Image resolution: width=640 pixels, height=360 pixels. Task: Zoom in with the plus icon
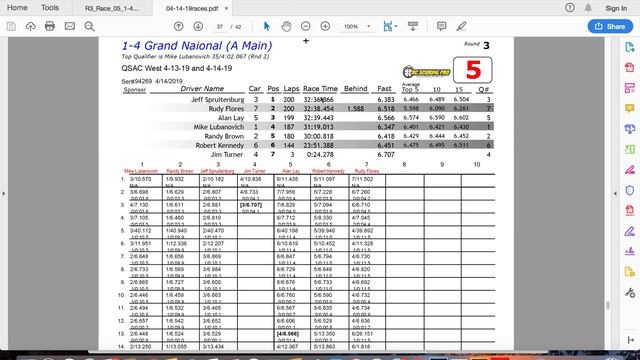coord(325,27)
